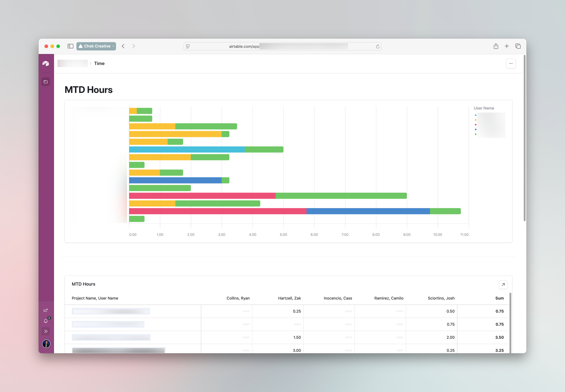Open the three-dot more options menu
Viewport: 565px width, 392px height.
[511, 64]
